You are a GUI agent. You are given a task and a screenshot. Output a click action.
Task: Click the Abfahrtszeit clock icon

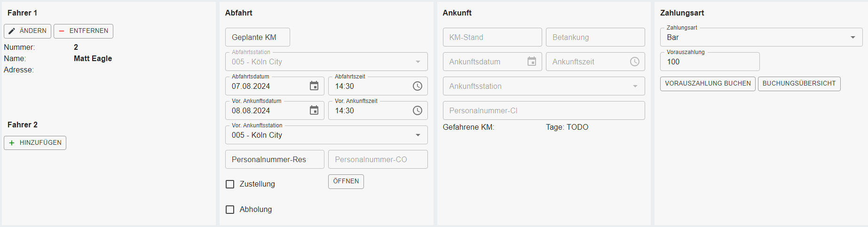click(x=418, y=86)
